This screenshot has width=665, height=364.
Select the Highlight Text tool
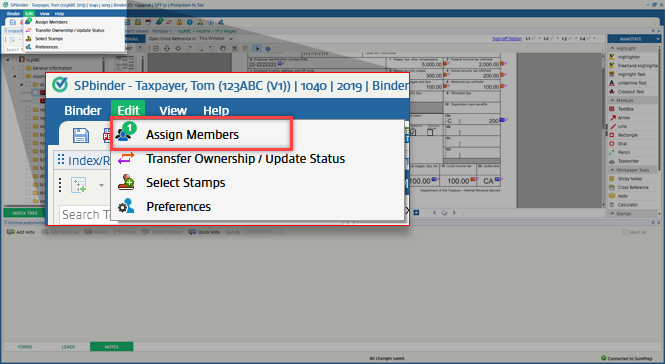(x=632, y=74)
